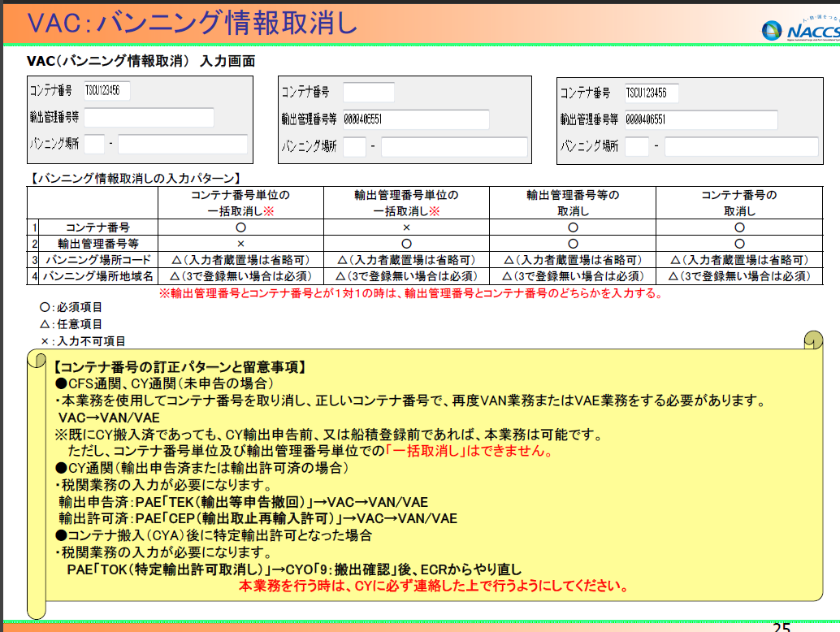The image size is (840, 632).
Task: Click the コンテナ番号単位の一括取消し column header
Action: (240, 203)
